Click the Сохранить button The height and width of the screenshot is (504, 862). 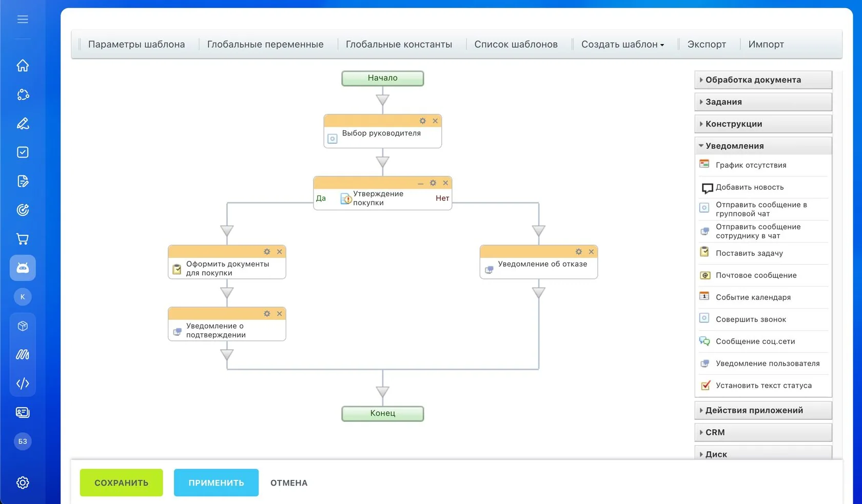121,482
